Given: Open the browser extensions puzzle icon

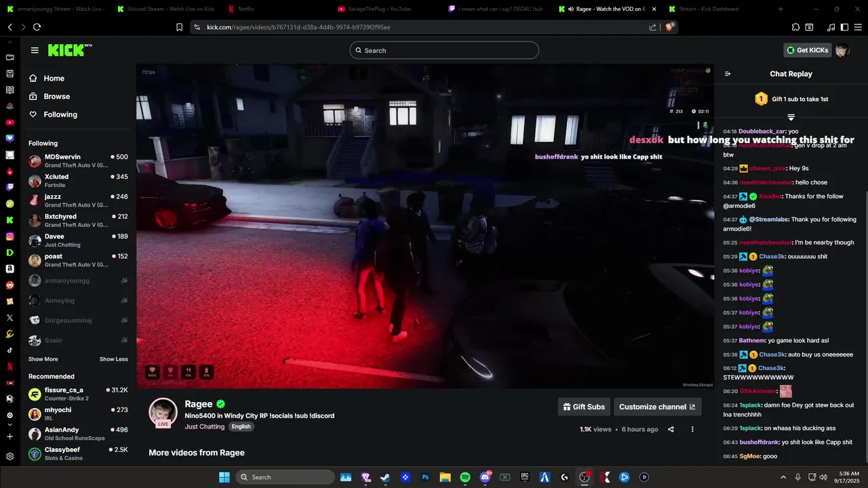Looking at the screenshot, I should [x=795, y=27].
